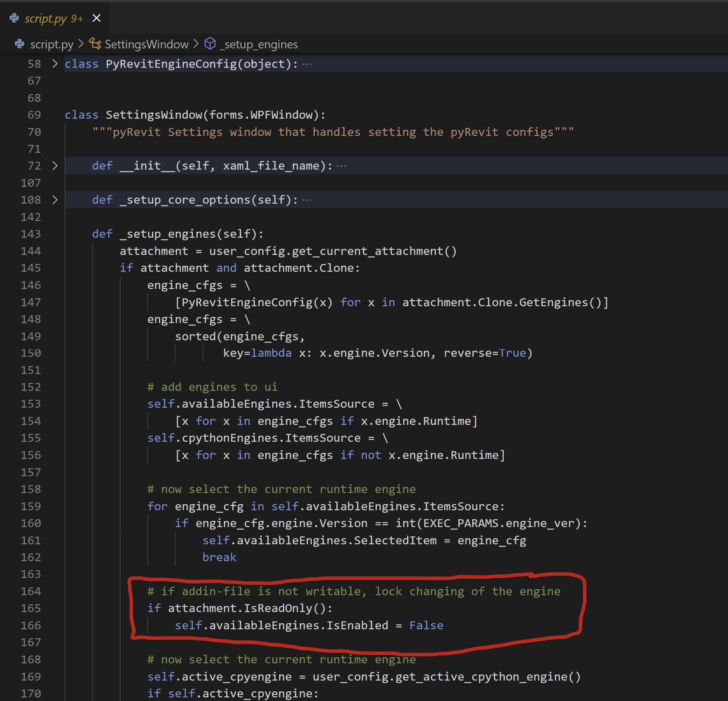Click the SettingsWindow class icon in the breadcrumbs

pos(94,44)
